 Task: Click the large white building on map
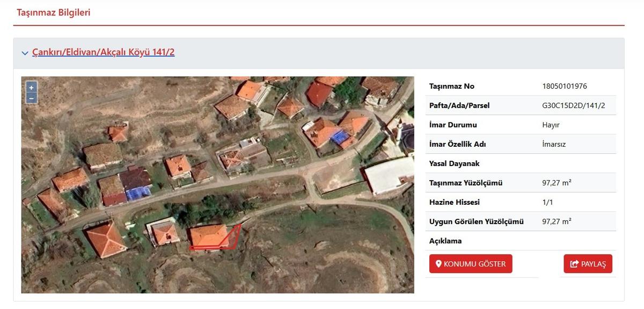[389, 175]
